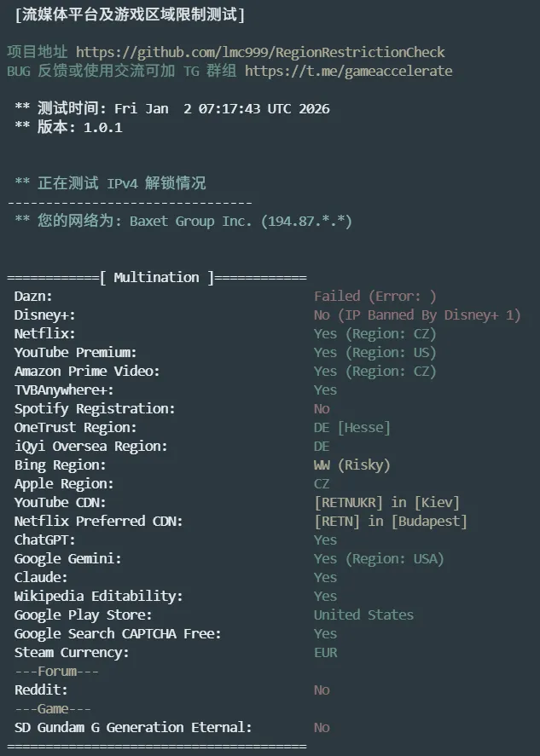Viewport: 540px width, 756px height.
Task: Click the YouTube CDN RETNUKR in Kiev value
Action: point(386,503)
